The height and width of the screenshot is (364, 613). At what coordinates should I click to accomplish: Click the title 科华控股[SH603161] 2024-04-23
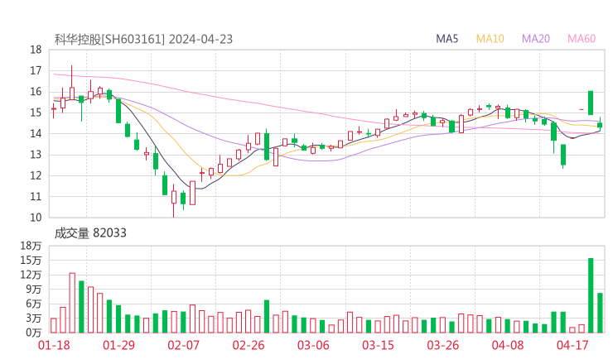143,39
